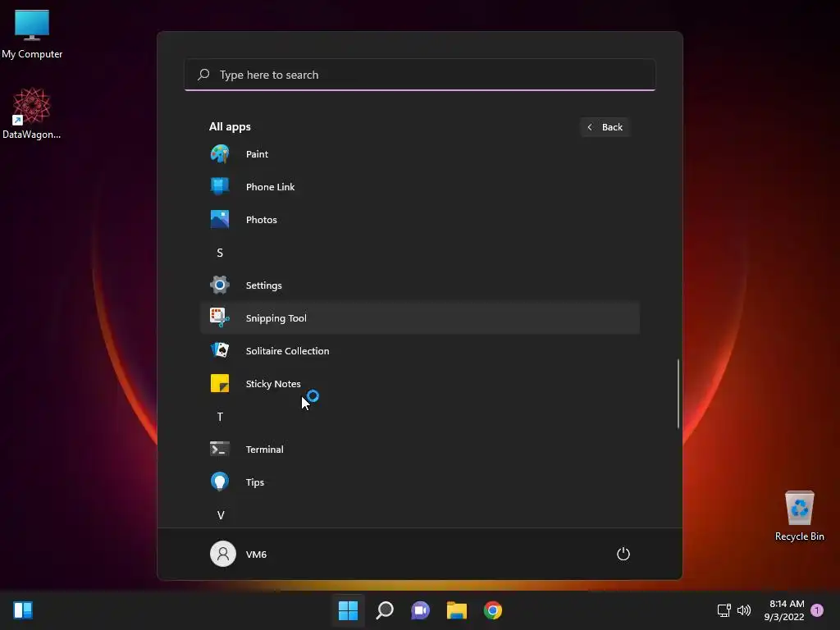Click the 'VM6' account name

pos(256,555)
